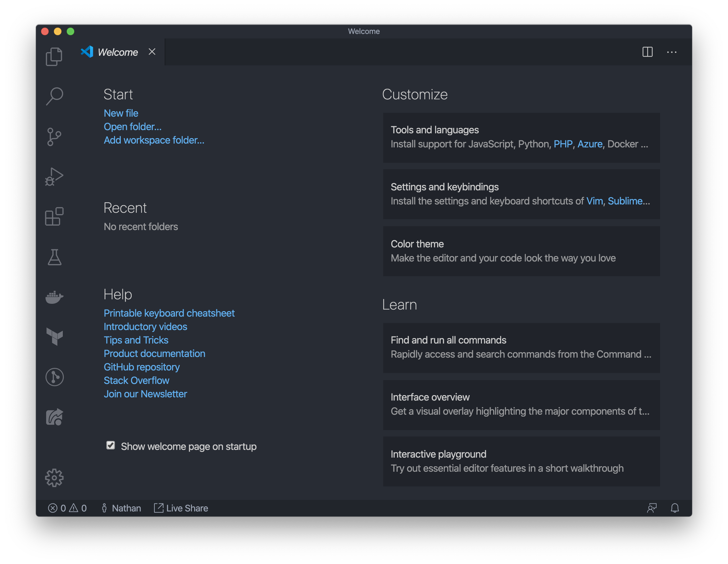The width and height of the screenshot is (728, 564).
Task: Open the Manage gear menu
Action: tap(54, 478)
